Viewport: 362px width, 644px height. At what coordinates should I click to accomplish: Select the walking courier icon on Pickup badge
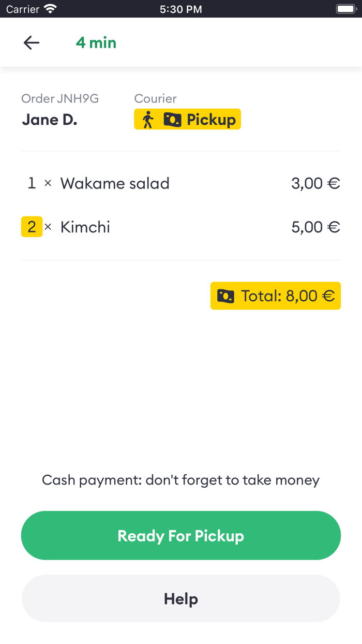(x=148, y=119)
